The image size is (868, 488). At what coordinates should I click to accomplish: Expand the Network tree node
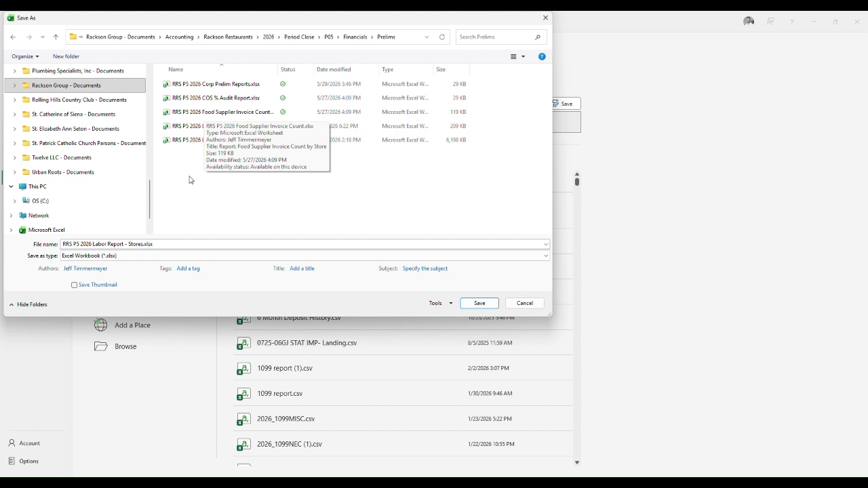[11, 216]
